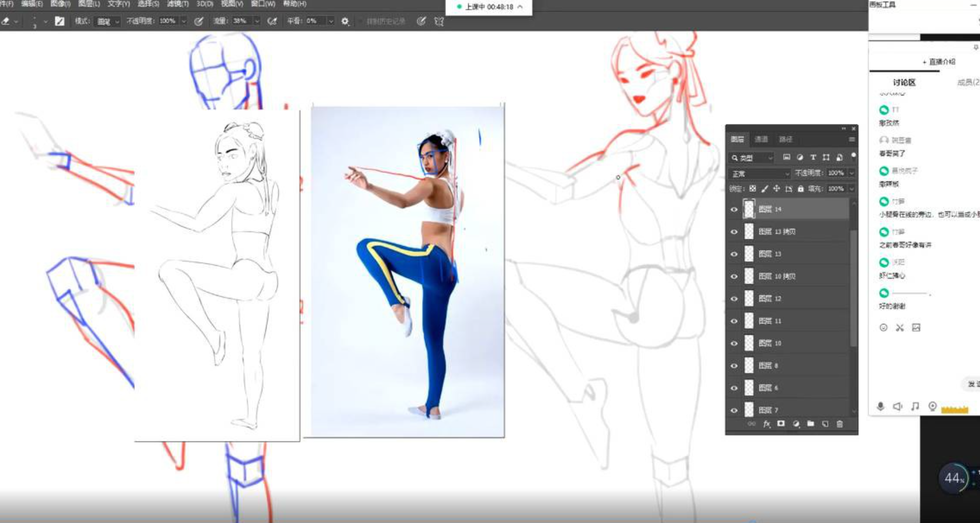Toggle microphone in live class panel
The width and height of the screenshot is (980, 523).
click(881, 406)
